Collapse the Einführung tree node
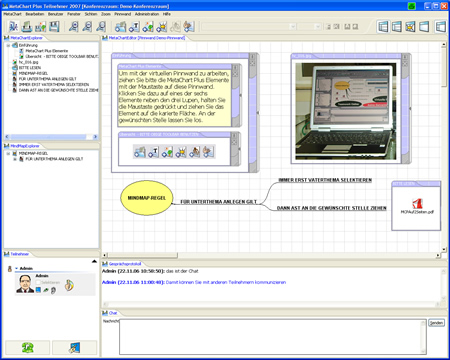Screen dimensions: 450x360 [8, 45]
